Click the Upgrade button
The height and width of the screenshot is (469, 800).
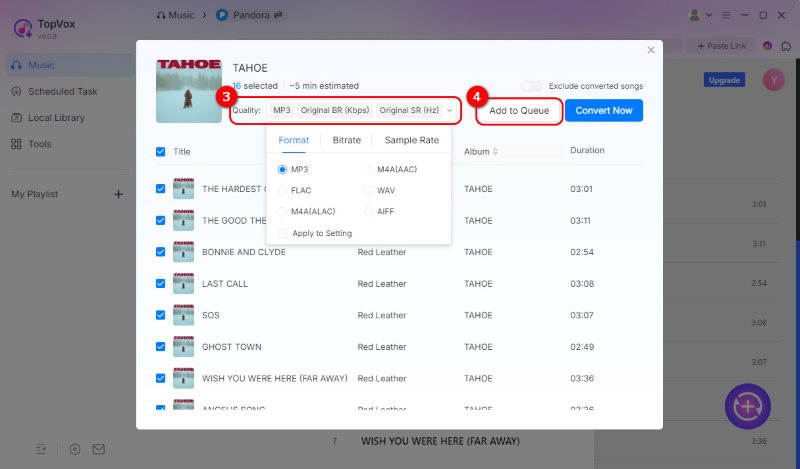(x=724, y=80)
